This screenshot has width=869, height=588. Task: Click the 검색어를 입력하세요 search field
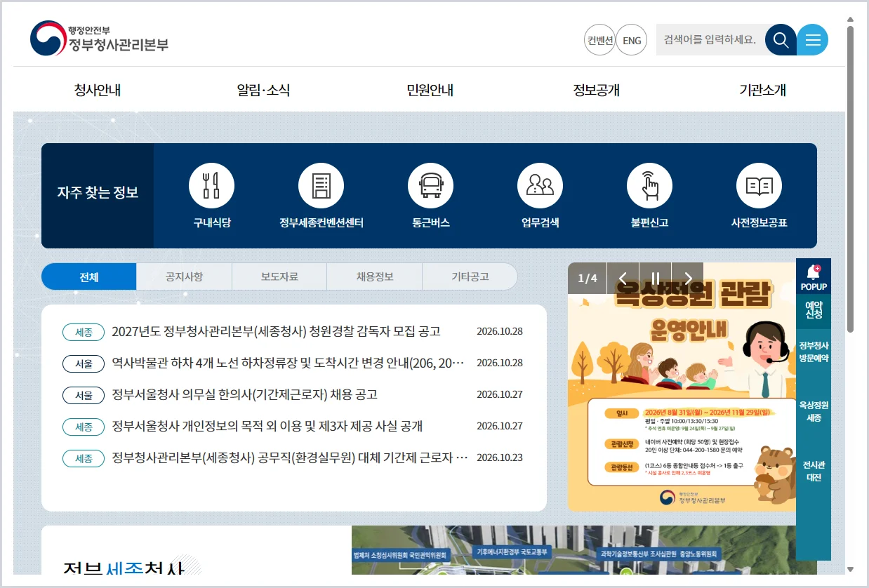click(x=710, y=40)
